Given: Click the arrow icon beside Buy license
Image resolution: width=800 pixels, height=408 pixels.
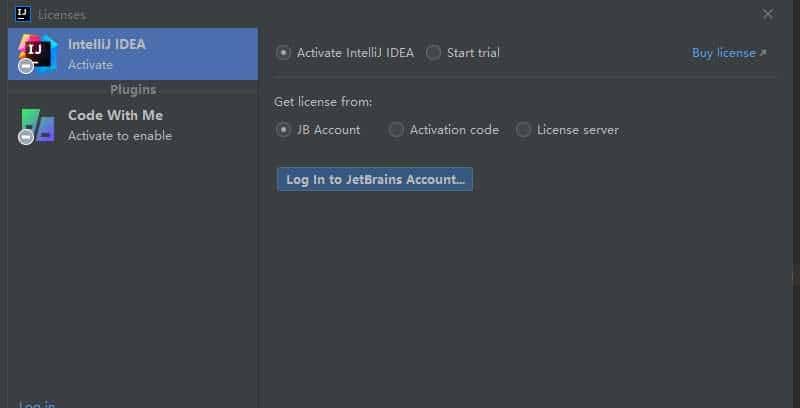Looking at the screenshot, I should click(763, 53).
